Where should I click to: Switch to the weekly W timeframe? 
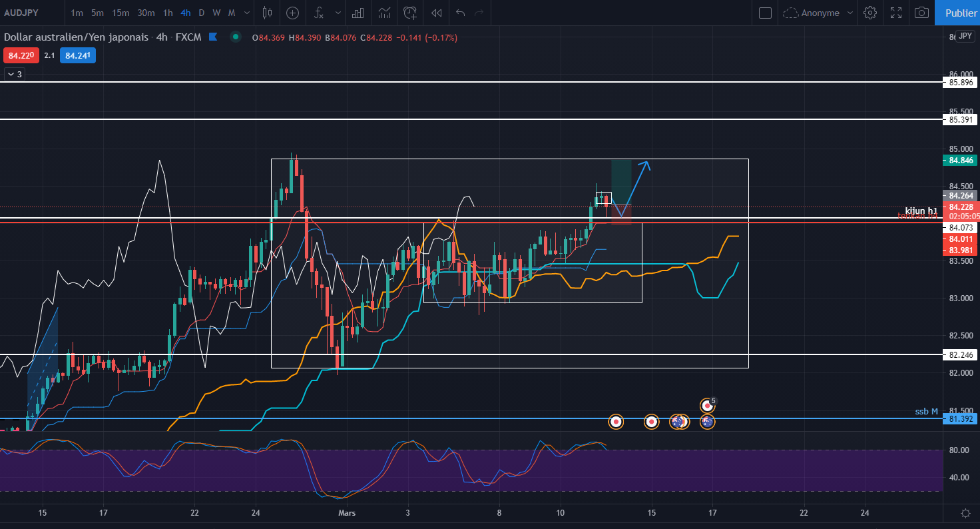(x=216, y=13)
